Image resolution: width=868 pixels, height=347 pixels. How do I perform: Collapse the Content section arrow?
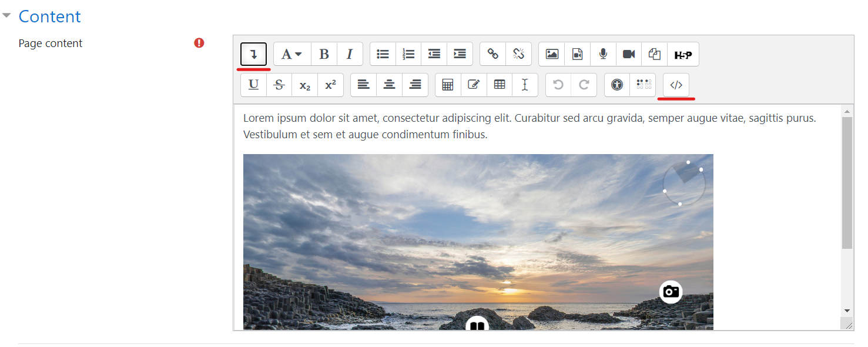[6, 16]
